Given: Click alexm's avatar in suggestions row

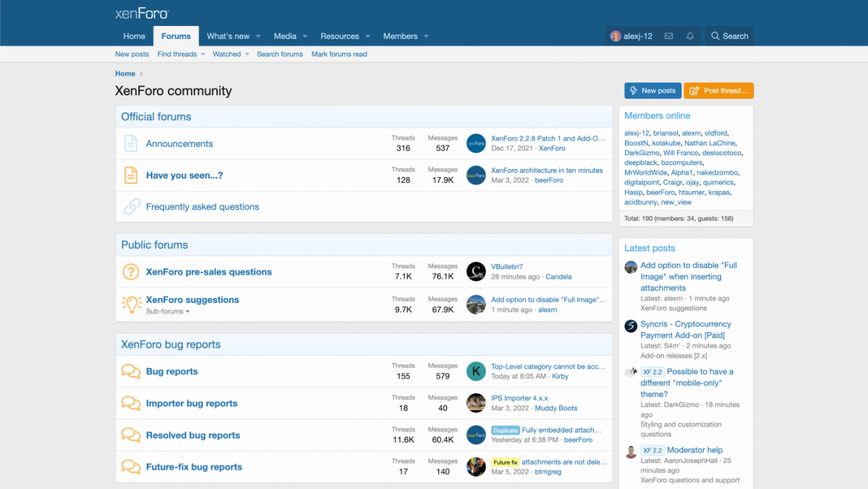Looking at the screenshot, I should (476, 305).
